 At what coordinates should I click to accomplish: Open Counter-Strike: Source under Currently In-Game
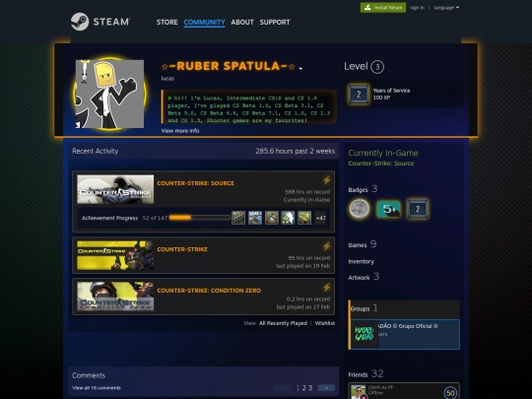(381, 164)
